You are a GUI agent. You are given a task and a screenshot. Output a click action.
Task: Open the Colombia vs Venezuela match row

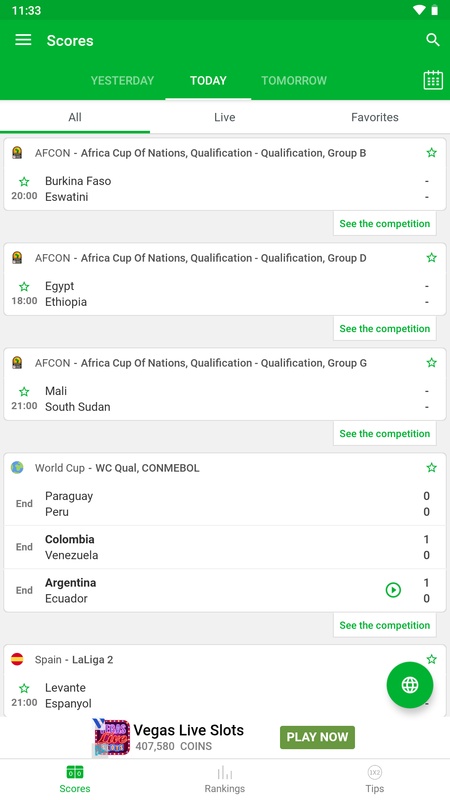point(225,547)
